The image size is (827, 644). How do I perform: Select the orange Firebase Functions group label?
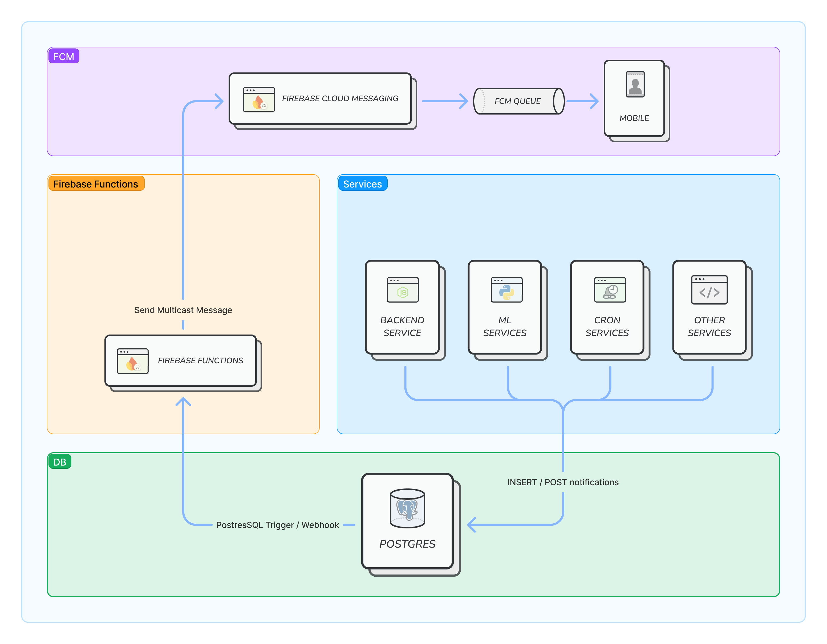coord(96,184)
